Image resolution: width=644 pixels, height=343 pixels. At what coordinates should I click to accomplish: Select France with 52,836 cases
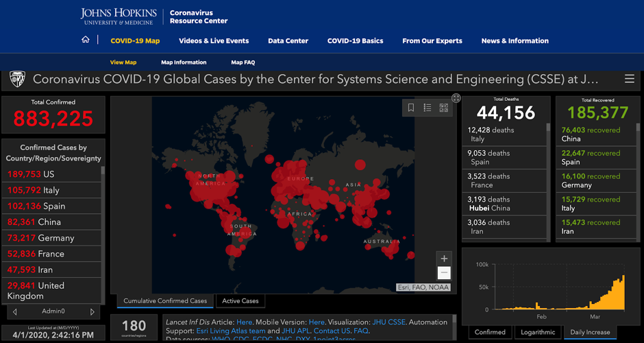tap(51, 254)
